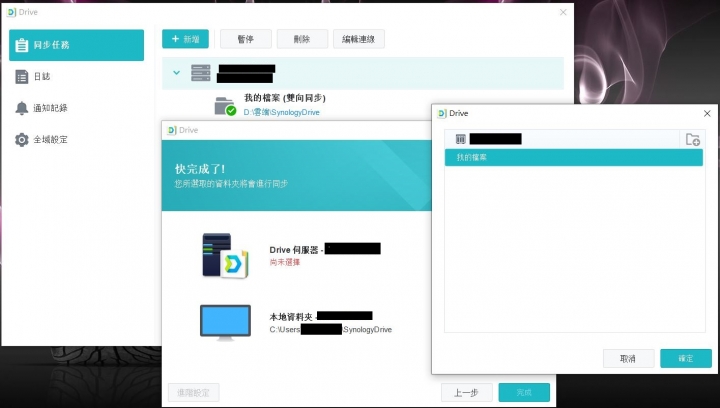720x408 pixels.
Task: Close the main Drive window
Action: (x=563, y=12)
